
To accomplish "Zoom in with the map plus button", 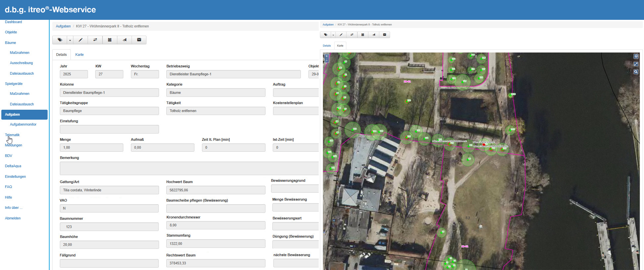I will point(327,56).
